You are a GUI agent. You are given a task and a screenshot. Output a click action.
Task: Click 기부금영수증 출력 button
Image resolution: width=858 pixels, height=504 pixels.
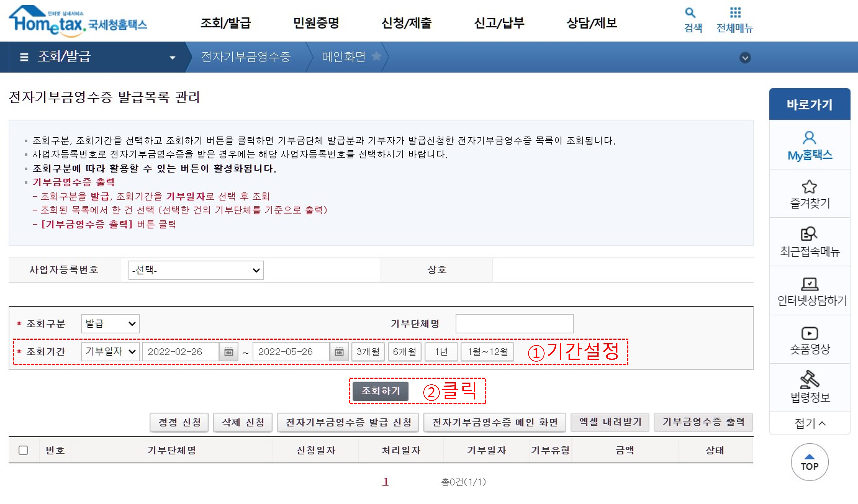[x=703, y=422]
